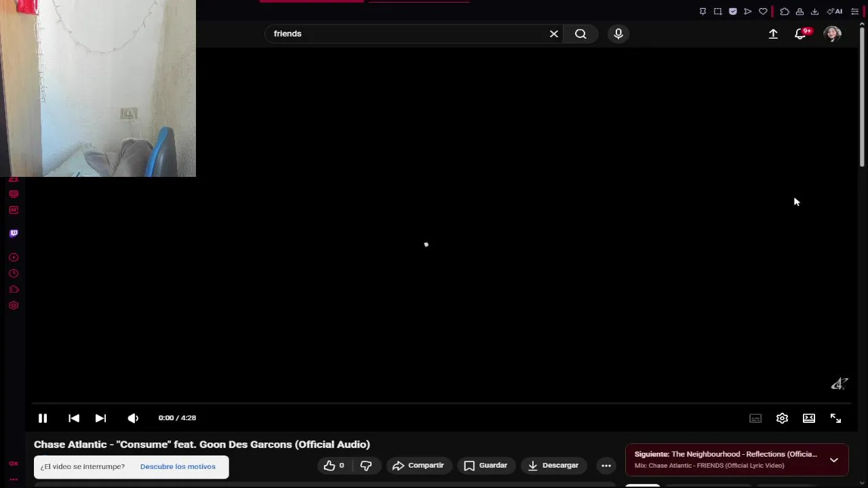Start voice search with the microphone
Screen dimensions: 868x488
tap(618, 34)
